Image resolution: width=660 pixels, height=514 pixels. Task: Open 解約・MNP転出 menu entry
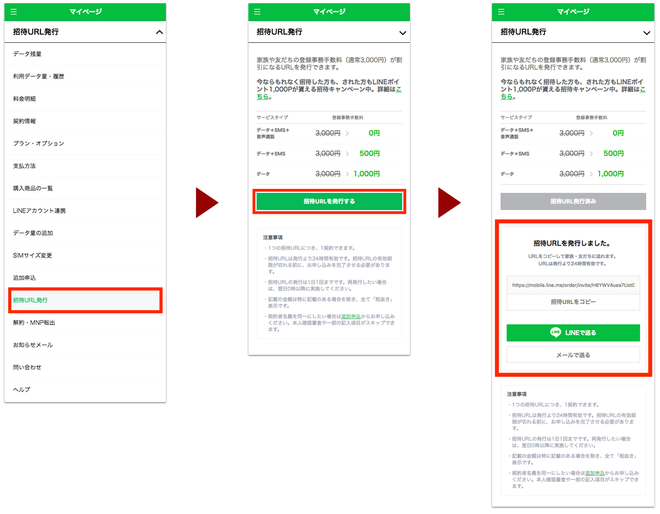(x=85, y=322)
